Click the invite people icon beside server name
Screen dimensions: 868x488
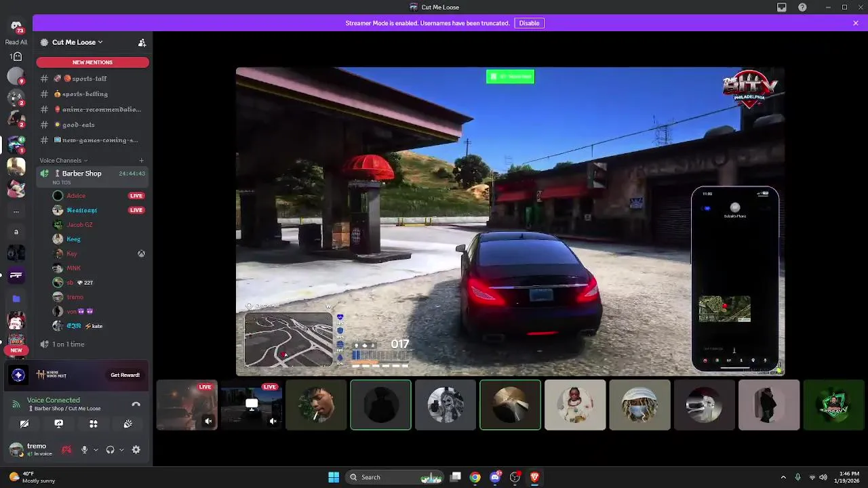[x=142, y=42]
